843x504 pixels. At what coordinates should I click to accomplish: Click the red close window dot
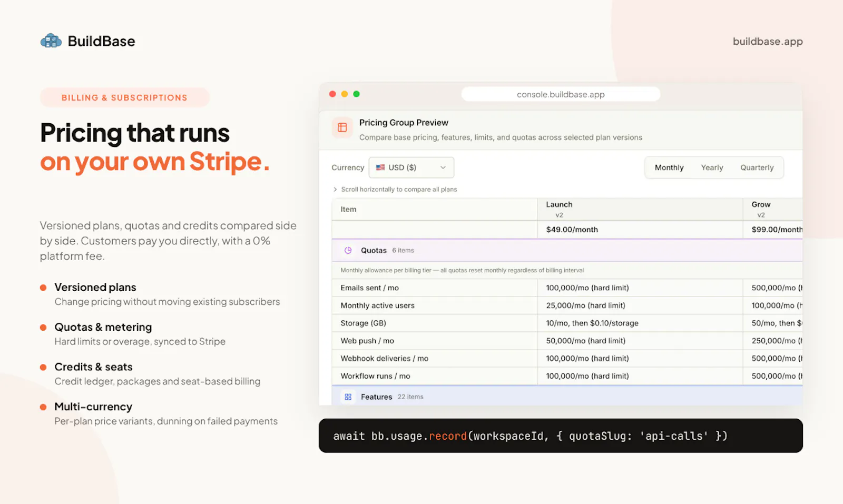pos(332,94)
